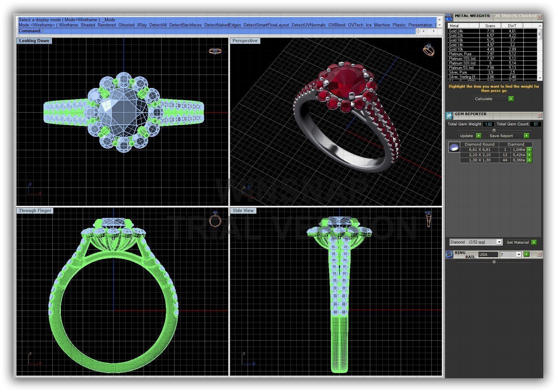Click the Update button
557x392 pixels.
pyautogui.click(x=467, y=135)
